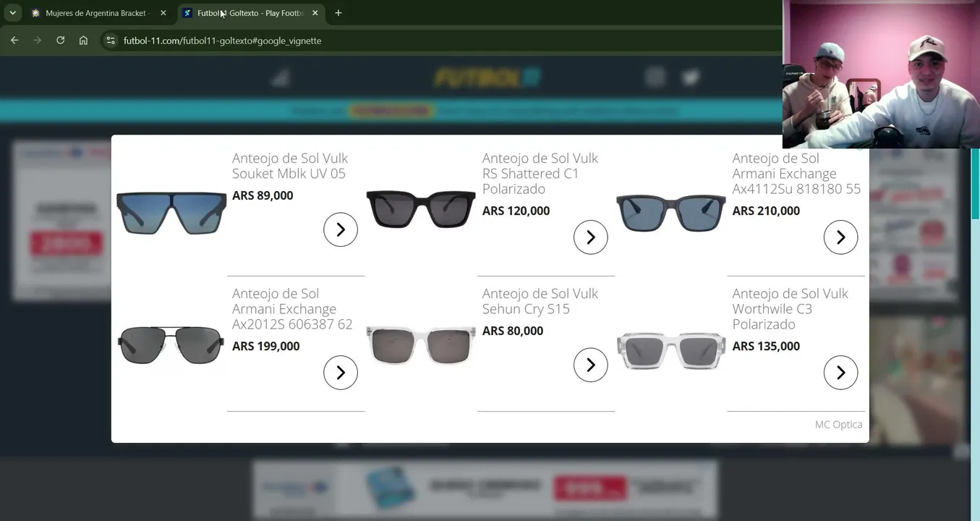Image resolution: width=980 pixels, height=521 pixels.
Task: Expand the tab search dropdown
Action: [x=13, y=13]
